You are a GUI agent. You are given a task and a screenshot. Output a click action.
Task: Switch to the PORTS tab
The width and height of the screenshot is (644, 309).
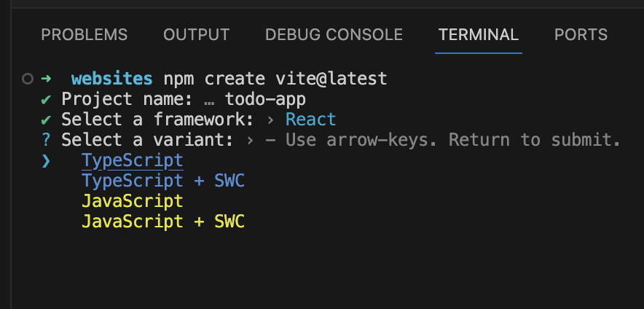click(581, 35)
